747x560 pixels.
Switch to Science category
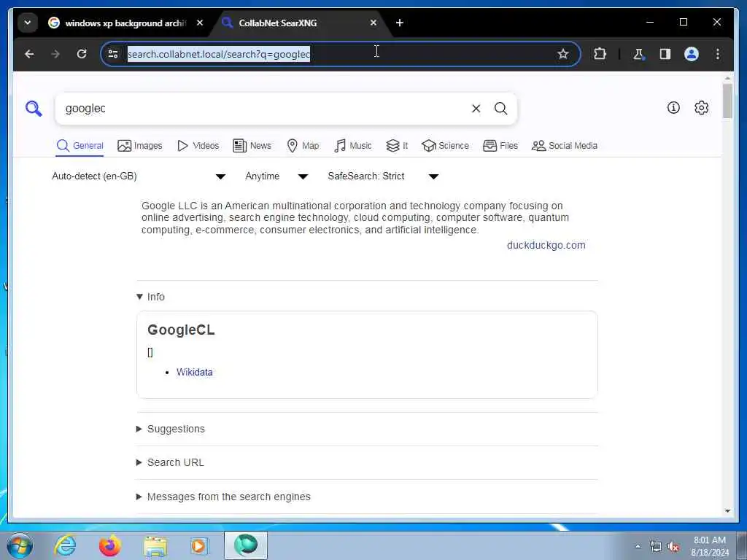446,146
